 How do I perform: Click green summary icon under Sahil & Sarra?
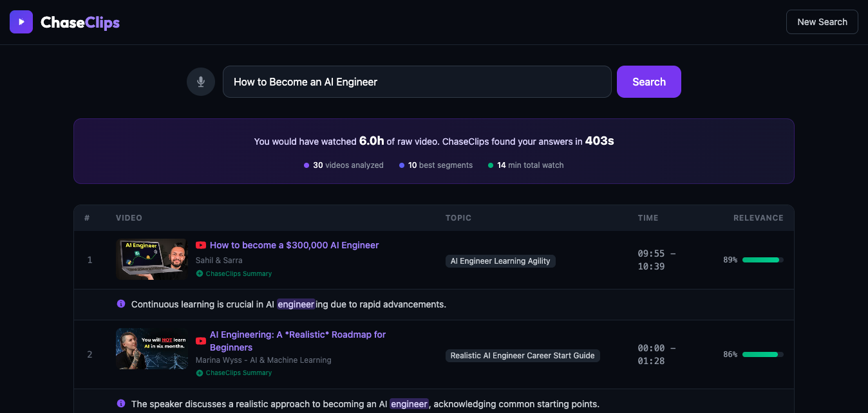[200, 273]
